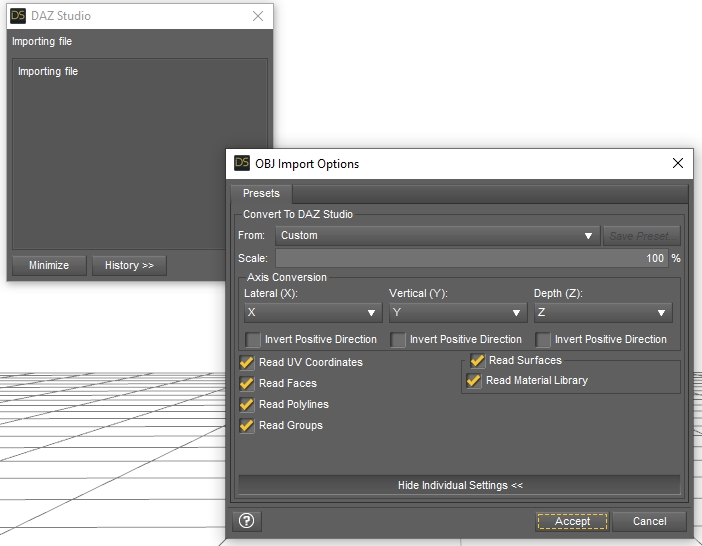The width and height of the screenshot is (702, 546).
Task: Open Depth (Z) axis dropdown
Action: (603, 312)
